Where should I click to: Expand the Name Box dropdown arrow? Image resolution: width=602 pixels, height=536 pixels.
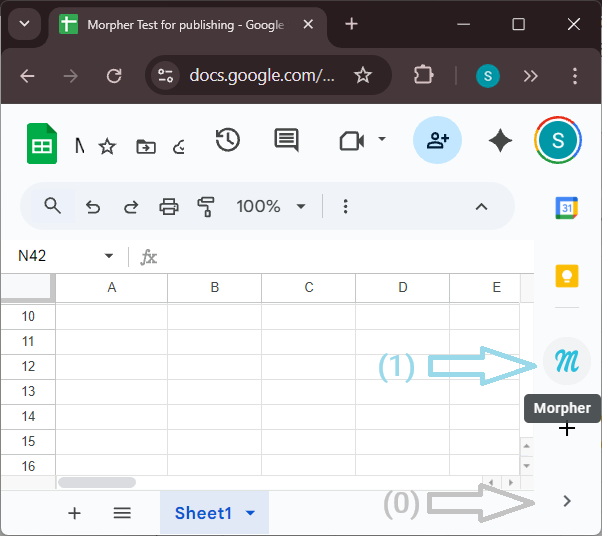point(109,257)
